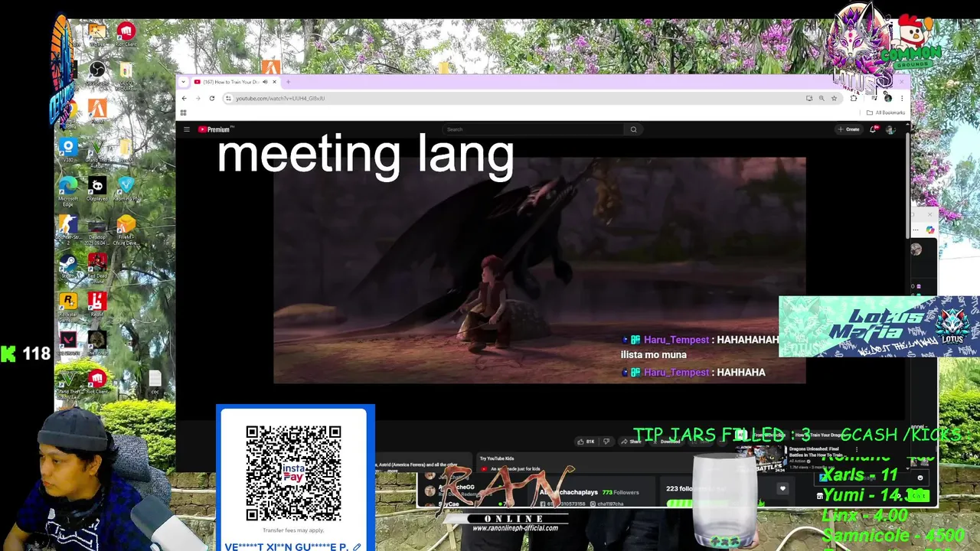Click the Chrome apps grid shortcut
980x551 pixels.
(x=183, y=112)
